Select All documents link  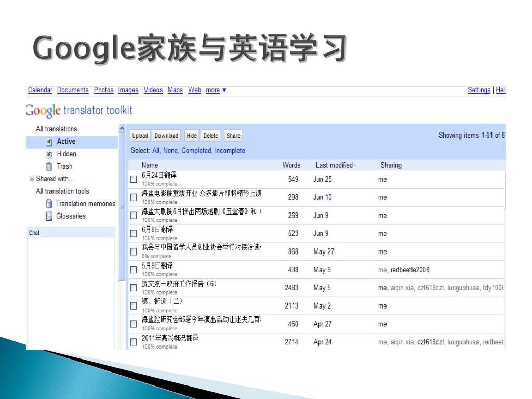coord(156,150)
